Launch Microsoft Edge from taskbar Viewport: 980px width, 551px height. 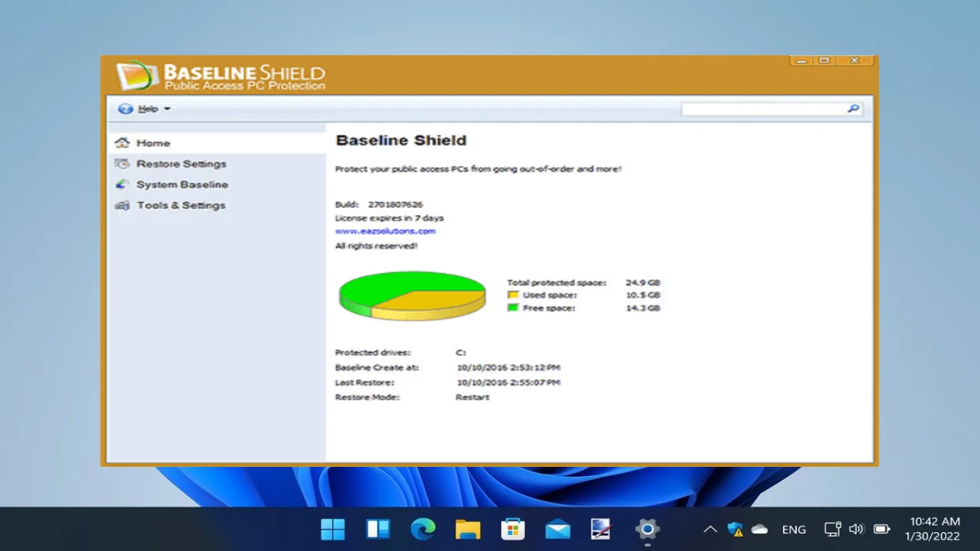click(423, 529)
